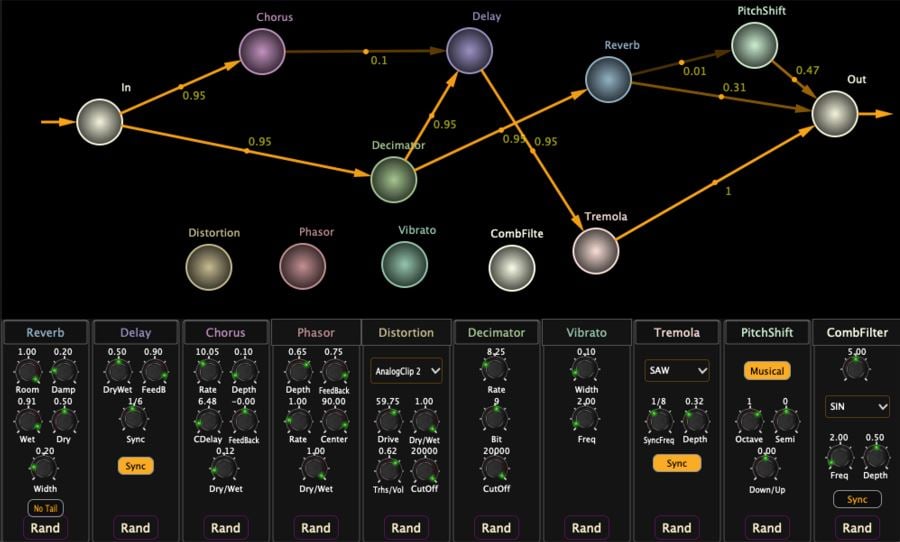Open the SIN waveform dropdown in CombFilter
Viewport: 900px width, 542px height.
point(857,407)
